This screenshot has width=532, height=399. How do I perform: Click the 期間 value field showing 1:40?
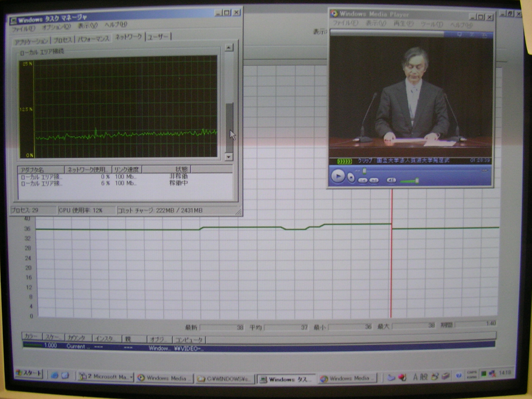point(476,324)
